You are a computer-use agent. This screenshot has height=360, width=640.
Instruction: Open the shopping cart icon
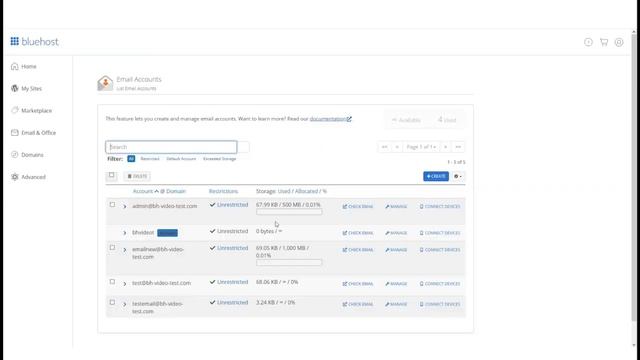click(604, 42)
